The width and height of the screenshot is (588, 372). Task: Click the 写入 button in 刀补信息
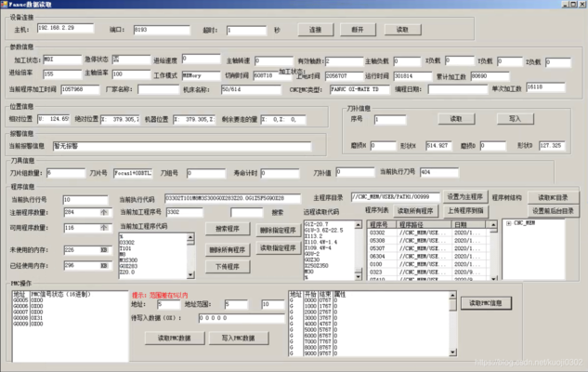coord(515,119)
